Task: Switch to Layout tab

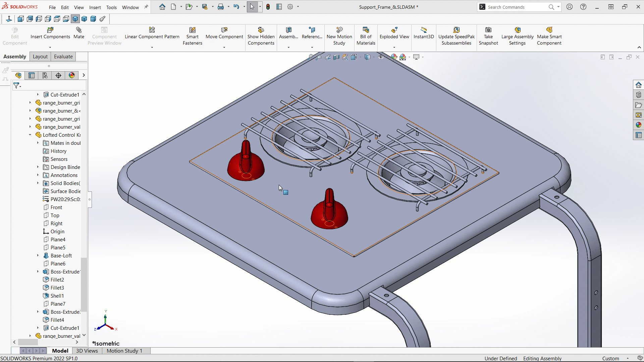Action: 40,56
